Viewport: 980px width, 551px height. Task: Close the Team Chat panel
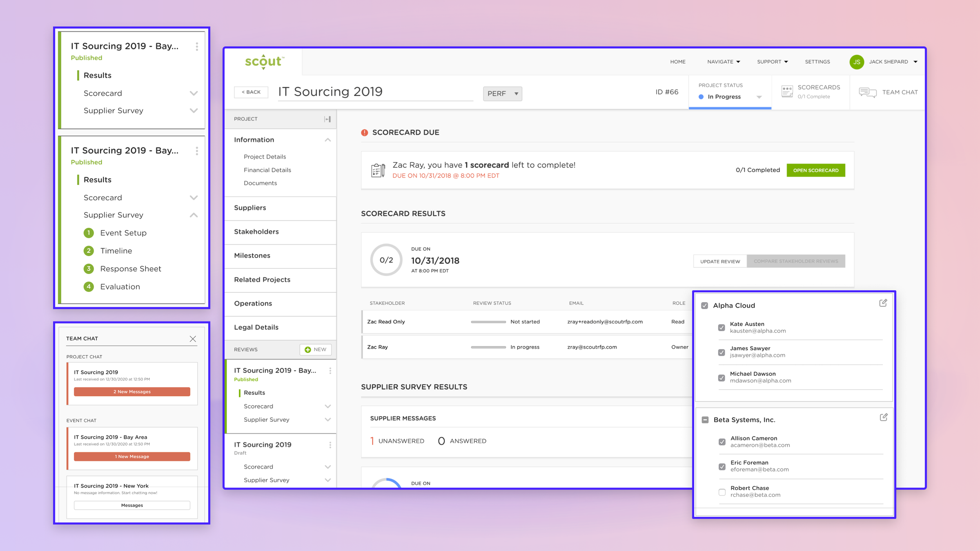coord(192,339)
